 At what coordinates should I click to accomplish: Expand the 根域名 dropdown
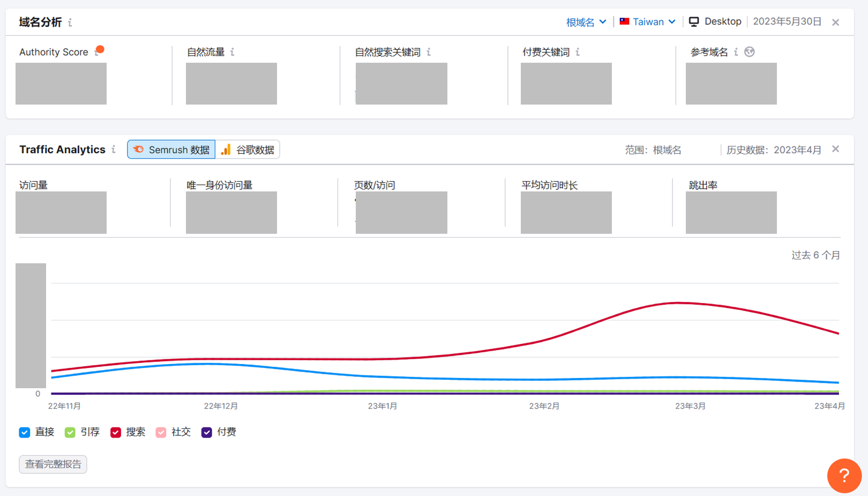coord(586,22)
